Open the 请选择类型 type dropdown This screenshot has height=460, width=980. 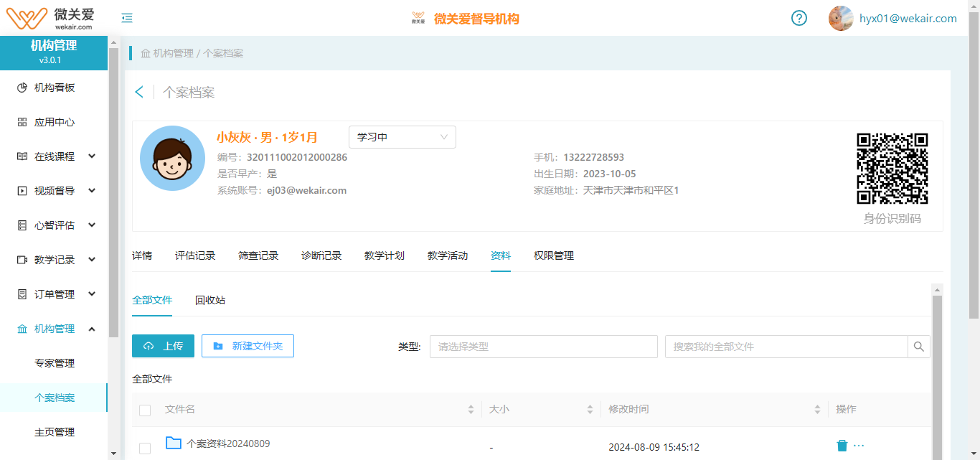[x=544, y=347]
